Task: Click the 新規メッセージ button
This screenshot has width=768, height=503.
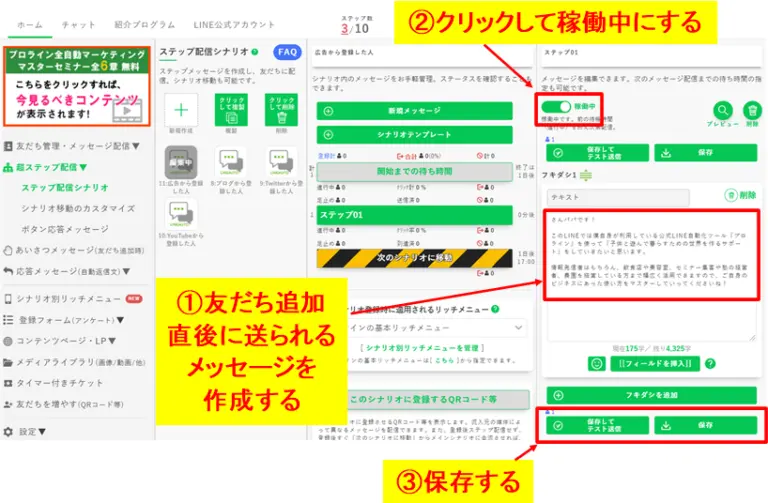Action: [414, 111]
